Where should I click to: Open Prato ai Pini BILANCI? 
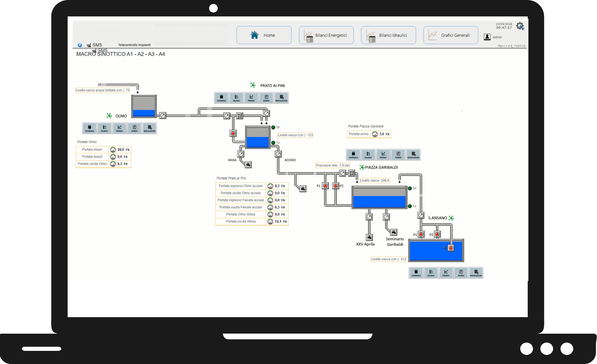pyautogui.click(x=237, y=98)
